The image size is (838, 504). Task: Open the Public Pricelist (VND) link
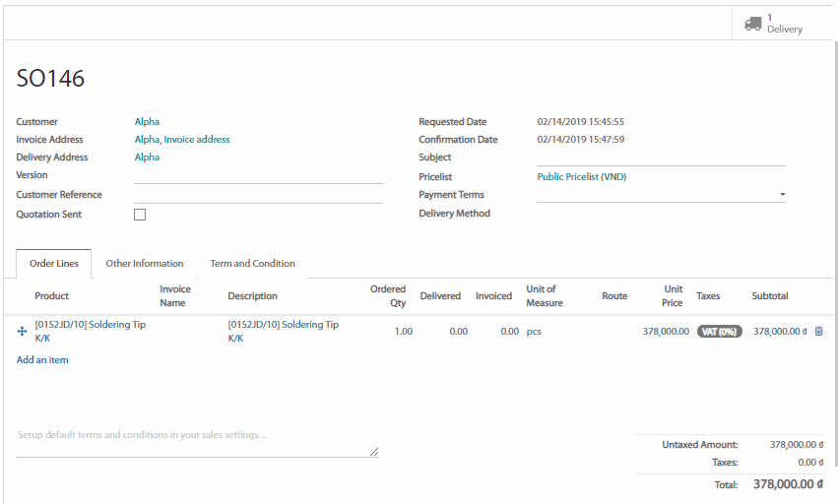click(x=581, y=177)
